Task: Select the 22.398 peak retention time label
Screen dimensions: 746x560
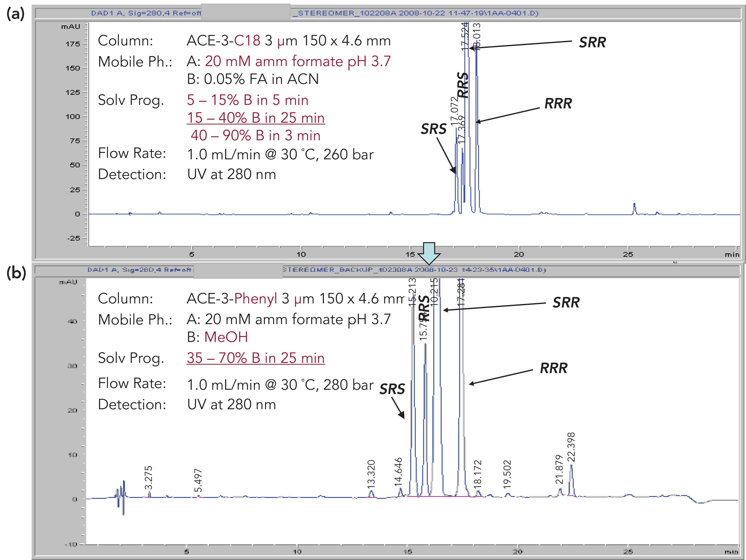Action: coord(571,447)
